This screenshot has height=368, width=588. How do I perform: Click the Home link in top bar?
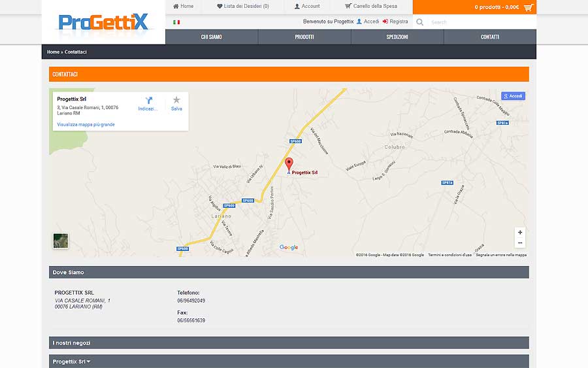[x=187, y=6]
